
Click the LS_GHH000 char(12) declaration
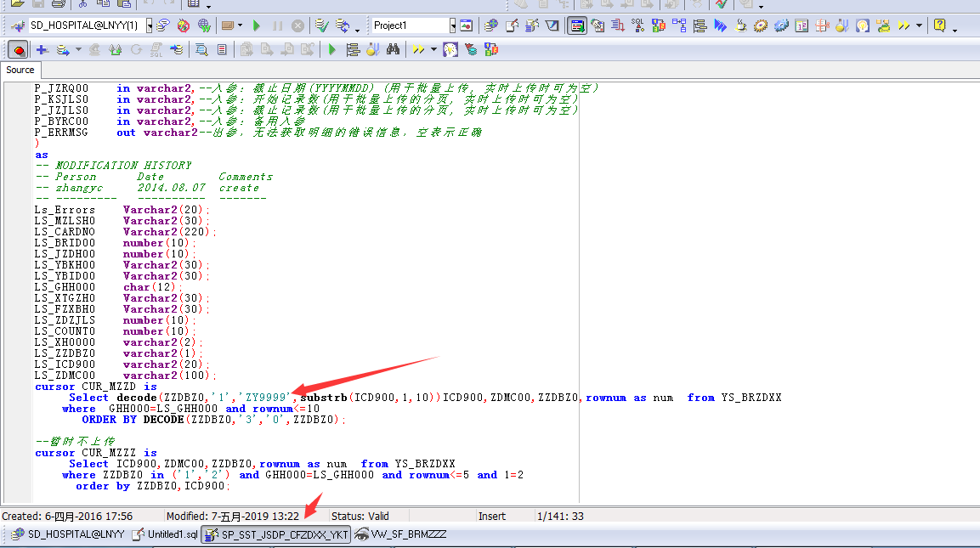click(x=108, y=287)
